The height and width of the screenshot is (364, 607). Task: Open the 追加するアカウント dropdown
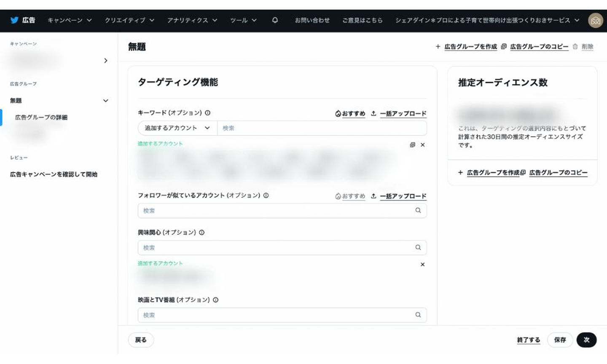tap(177, 128)
